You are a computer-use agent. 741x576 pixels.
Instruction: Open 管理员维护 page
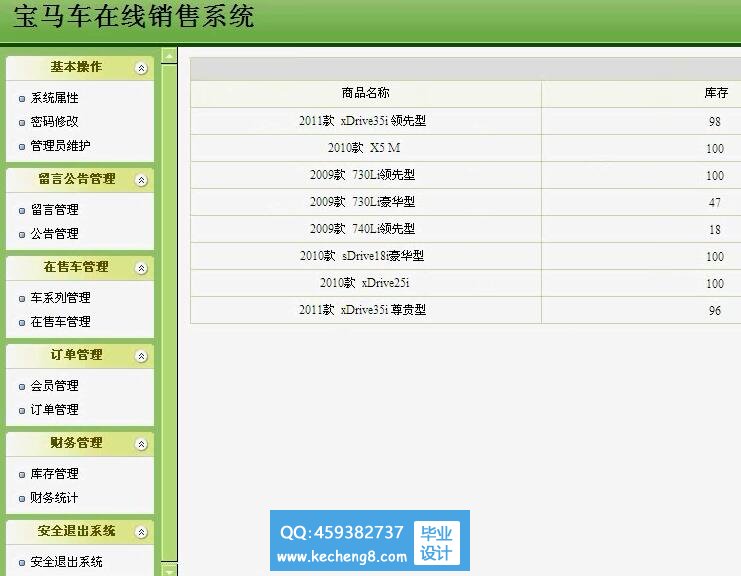60,146
